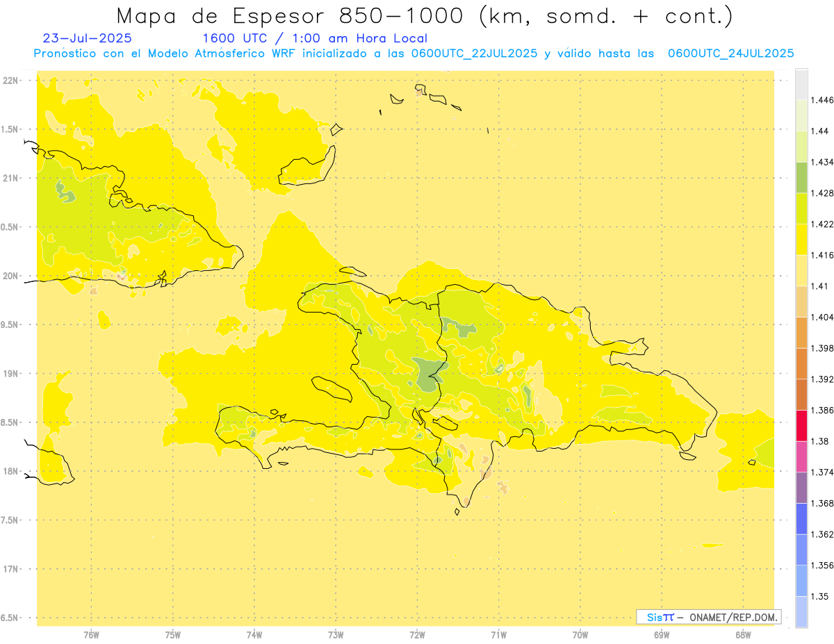Click the longitude axis label '73W'
Viewport: 834px width, 644px height.
336,635
